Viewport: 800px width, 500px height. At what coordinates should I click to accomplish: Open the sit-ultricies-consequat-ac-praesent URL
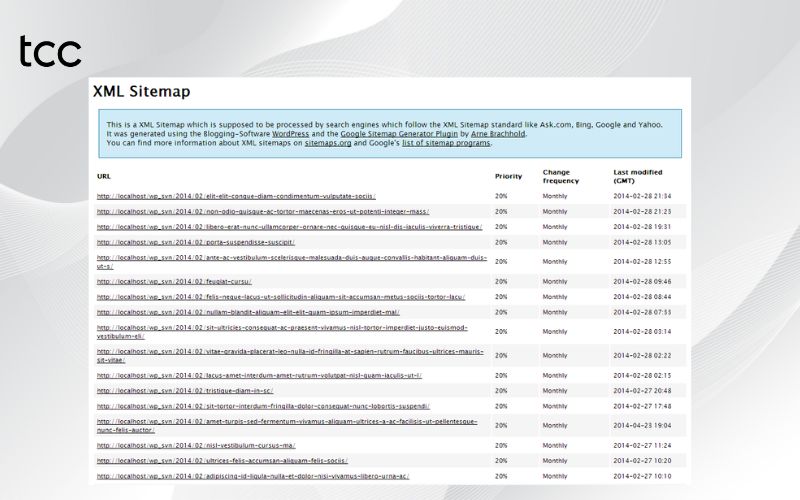pos(282,332)
